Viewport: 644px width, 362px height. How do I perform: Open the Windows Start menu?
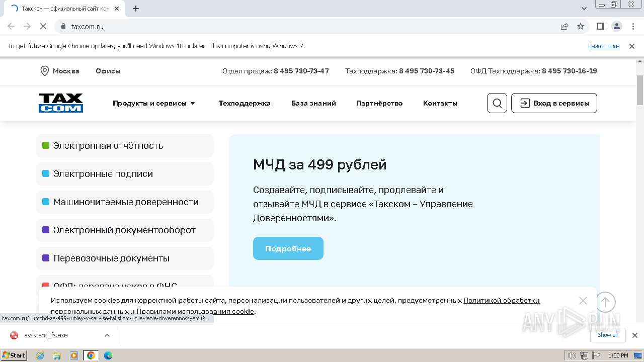coord(14,355)
